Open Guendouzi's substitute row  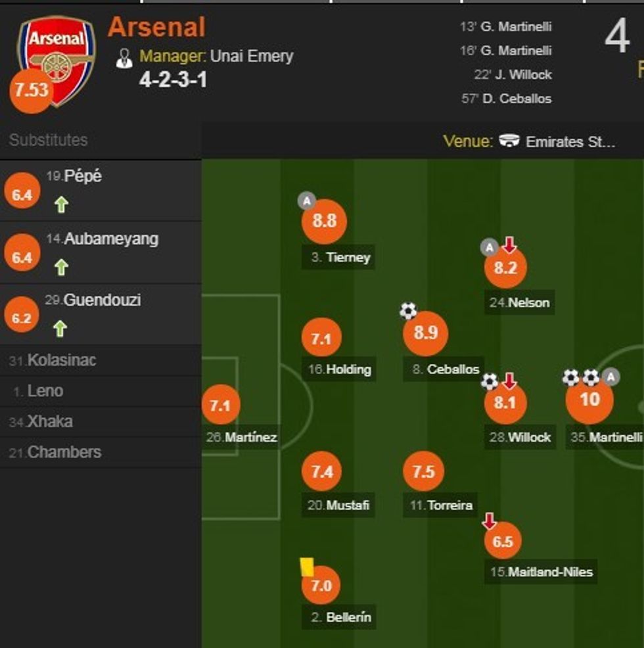(100, 313)
